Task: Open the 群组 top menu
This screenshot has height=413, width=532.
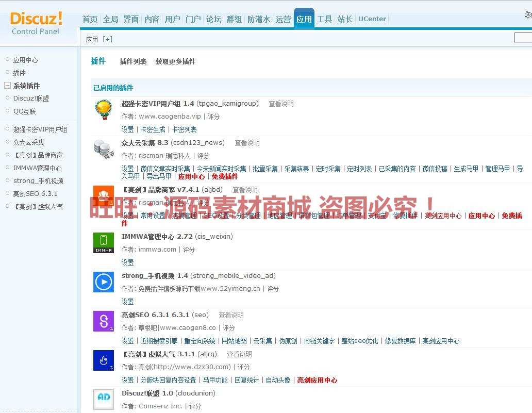Action: pyautogui.click(x=234, y=19)
